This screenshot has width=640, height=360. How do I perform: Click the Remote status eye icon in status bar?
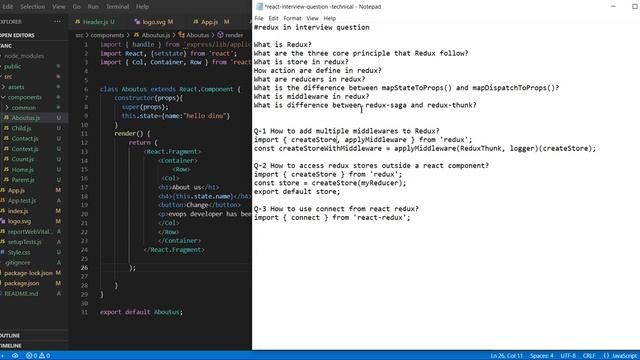15,356
